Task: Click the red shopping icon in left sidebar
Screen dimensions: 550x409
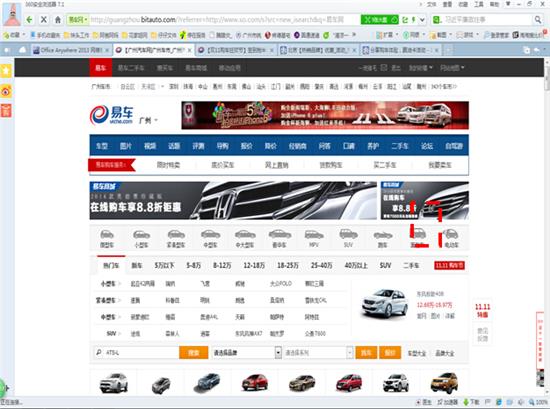Action: [x=6, y=111]
